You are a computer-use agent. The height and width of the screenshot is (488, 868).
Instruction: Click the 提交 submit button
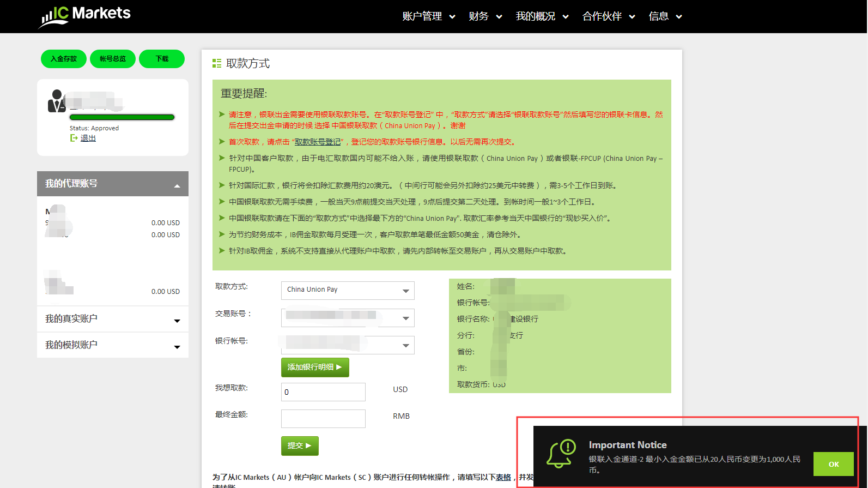pyautogui.click(x=300, y=446)
